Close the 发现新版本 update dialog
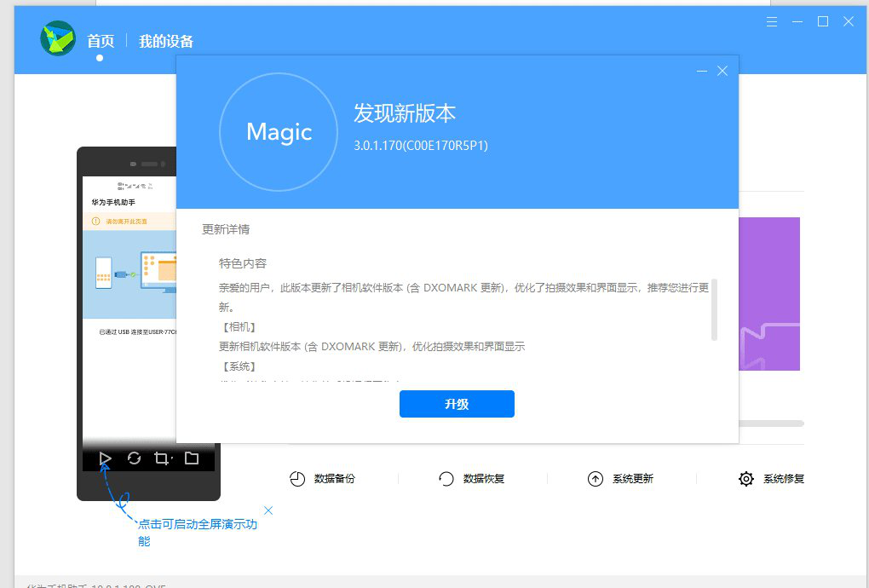The height and width of the screenshot is (588, 869). [722, 71]
